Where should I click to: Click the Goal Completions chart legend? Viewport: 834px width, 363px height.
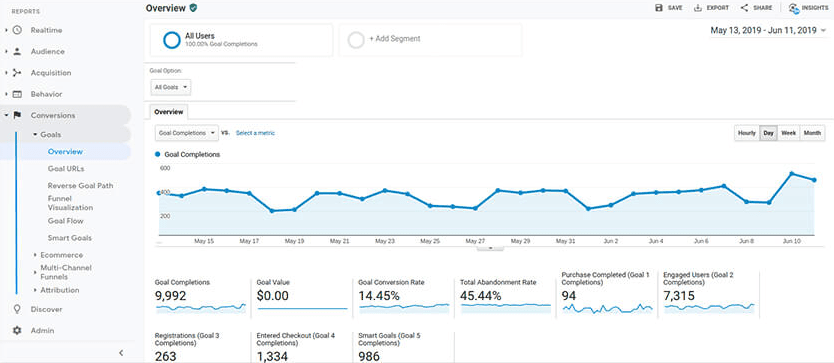187,154
